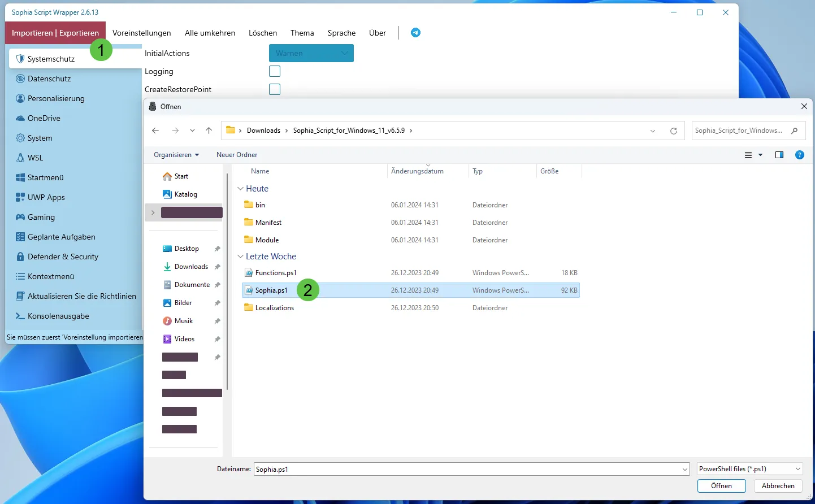Click the Öffnen button
Image resolution: width=815 pixels, height=504 pixels.
(721, 486)
